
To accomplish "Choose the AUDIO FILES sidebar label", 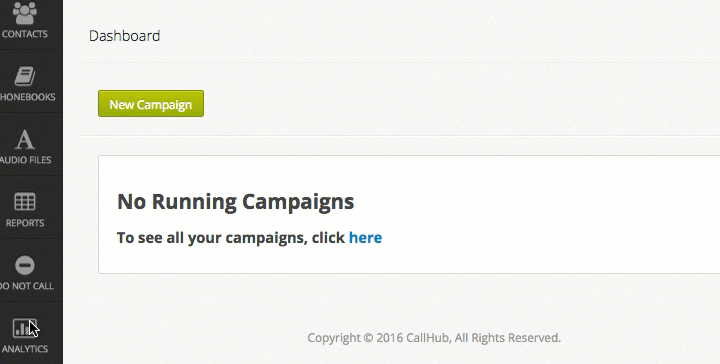I will (26, 160).
